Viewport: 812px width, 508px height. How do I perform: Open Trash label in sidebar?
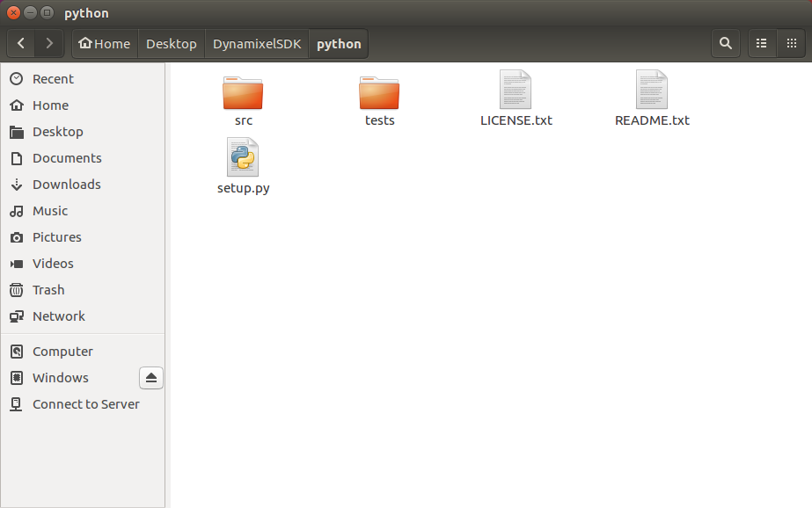point(48,290)
